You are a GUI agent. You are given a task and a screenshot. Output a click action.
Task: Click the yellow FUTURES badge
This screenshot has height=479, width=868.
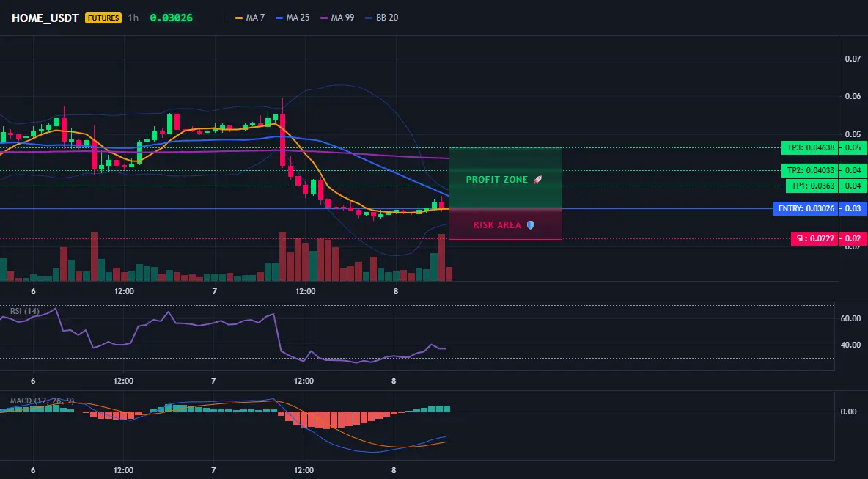pos(103,18)
